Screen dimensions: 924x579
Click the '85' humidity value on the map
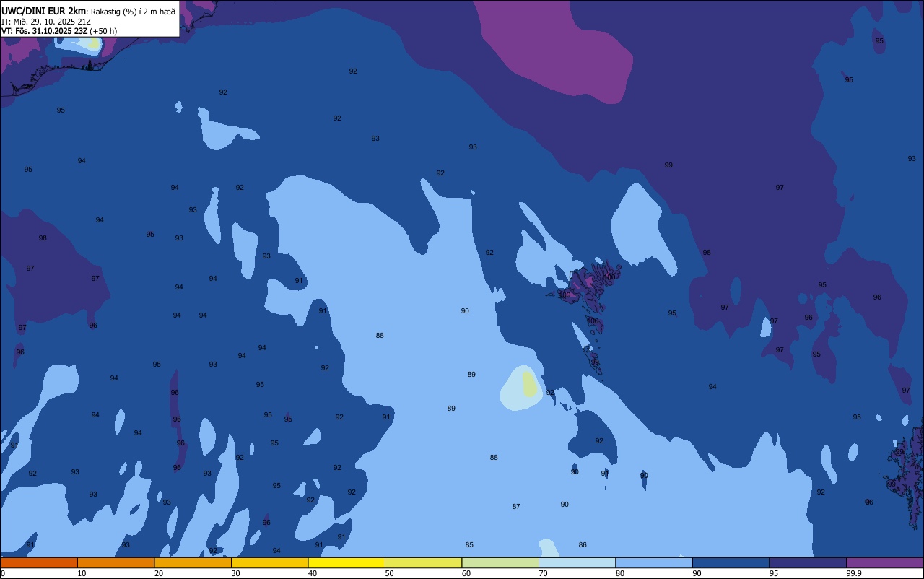[x=469, y=544]
